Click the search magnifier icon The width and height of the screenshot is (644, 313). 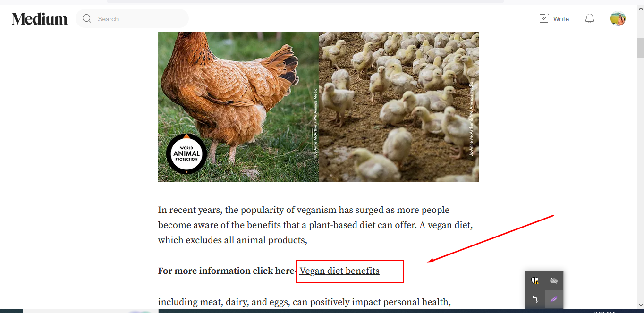click(x=87, y=19)
